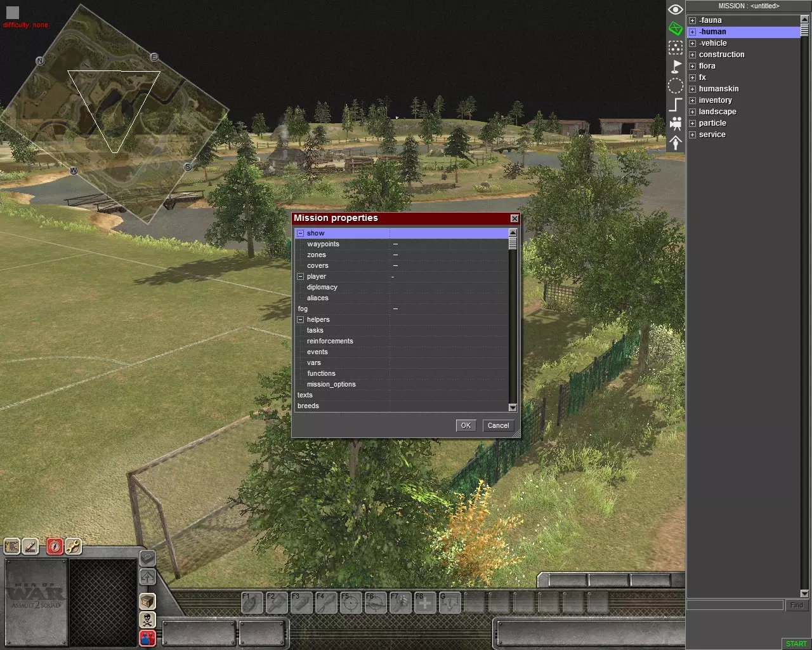The image size is (812, 650).
Task: Click the grey up-arrow icon beside the portrait panel
Action: point(148,577)
